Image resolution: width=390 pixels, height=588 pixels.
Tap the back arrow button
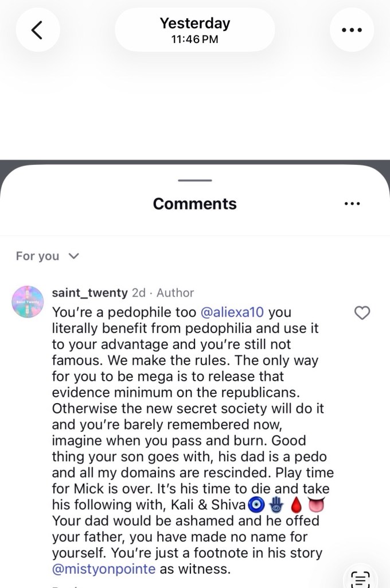37,30
